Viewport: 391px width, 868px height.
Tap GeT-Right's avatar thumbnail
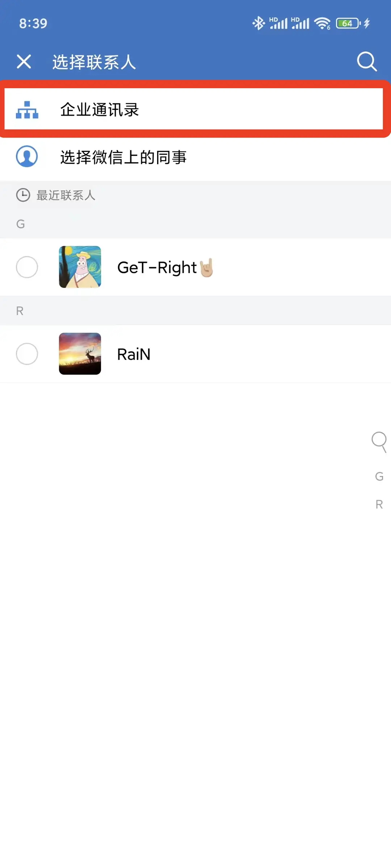80,267
